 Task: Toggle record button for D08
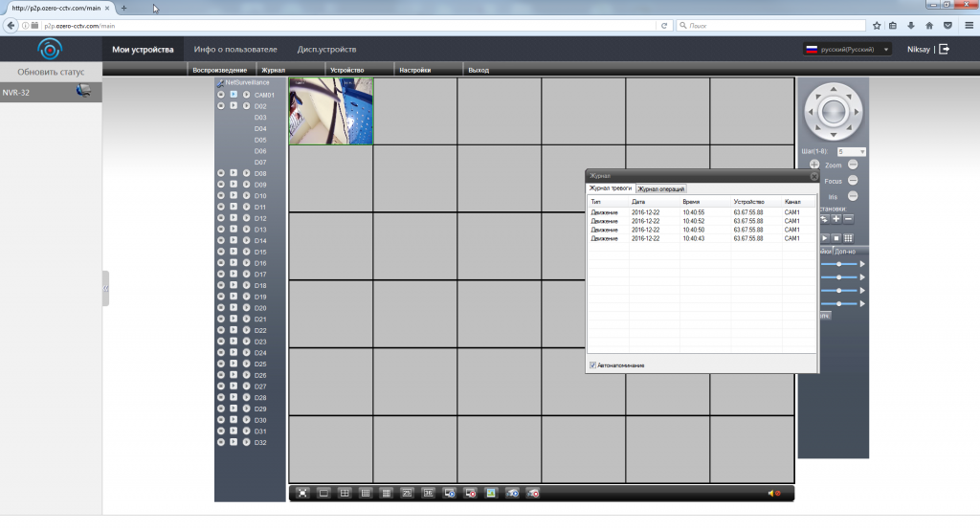tap(221, 173)
